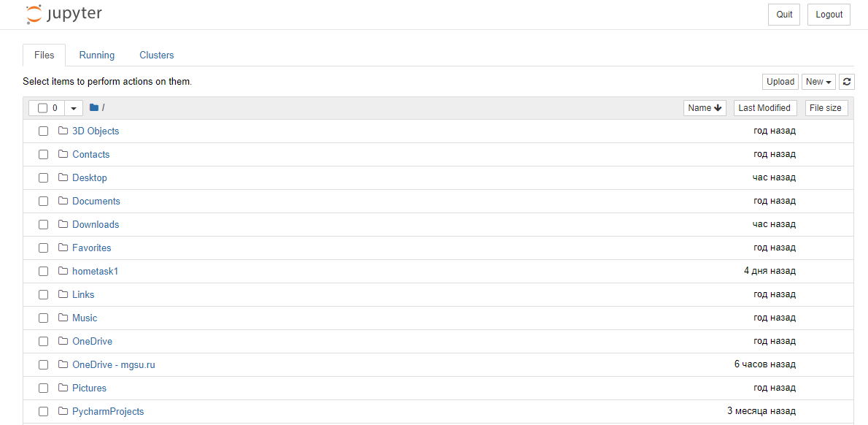
Task: Sort files using the Name arrow button
Action: click(705, 108)
